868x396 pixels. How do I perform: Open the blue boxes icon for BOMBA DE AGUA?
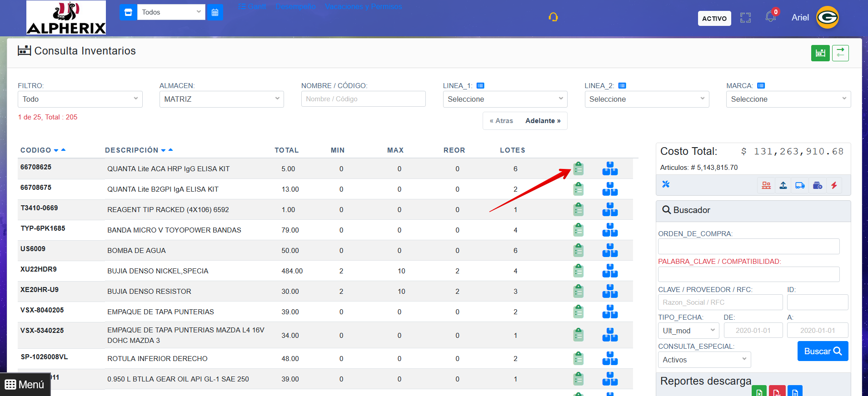[x=609, y=250]
